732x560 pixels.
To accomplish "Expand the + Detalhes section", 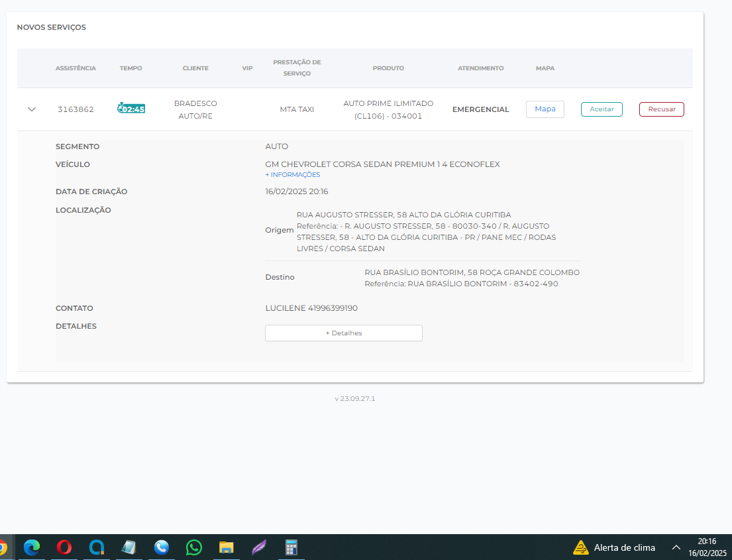I will pos(343,333).
